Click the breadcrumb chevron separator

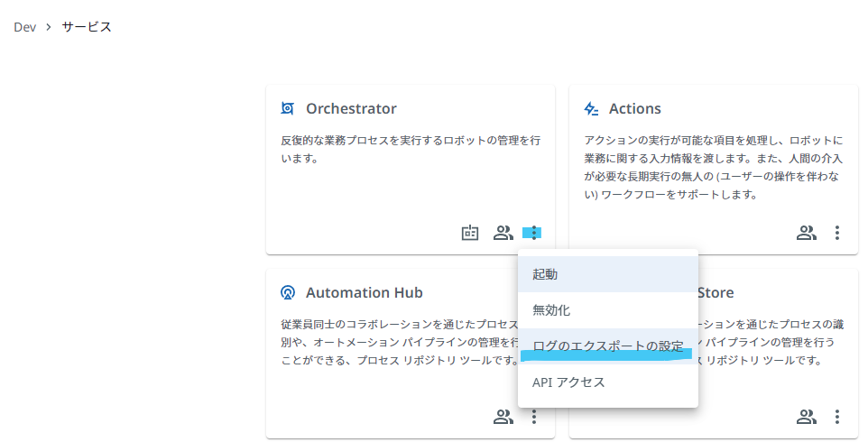(49, 27)
